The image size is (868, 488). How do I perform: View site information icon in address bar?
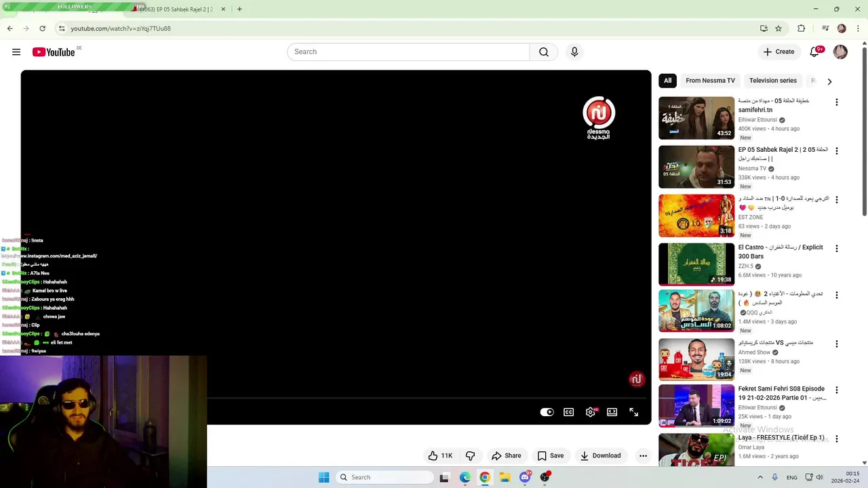pyautogui.click(x=61, y=28)
